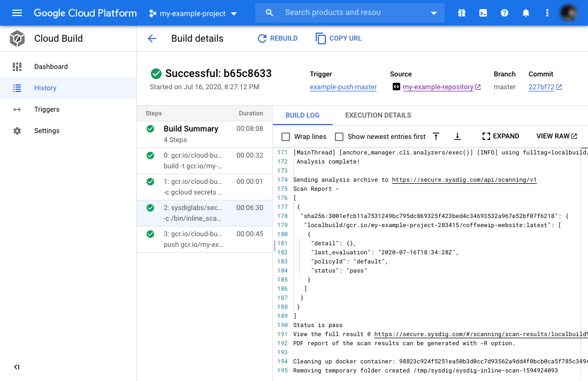Open the user account avatar

[569, 13]
